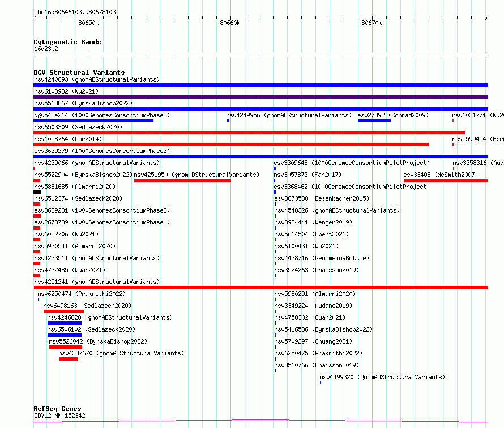Click the nsv3524263 (Chaisson2019) label
Viewport: 504px width, 428px height.
317,270
